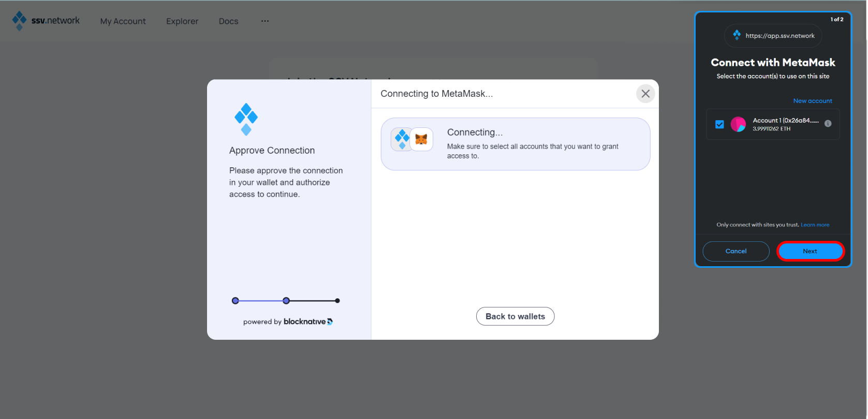Open the three-dot more menu in header

tap(265, 21)
